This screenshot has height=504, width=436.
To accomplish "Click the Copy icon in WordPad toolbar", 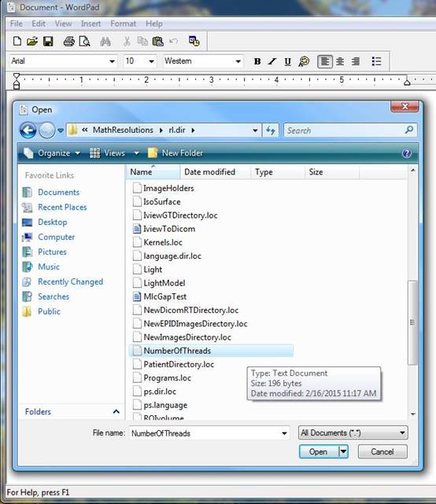I will pos(142,41).
